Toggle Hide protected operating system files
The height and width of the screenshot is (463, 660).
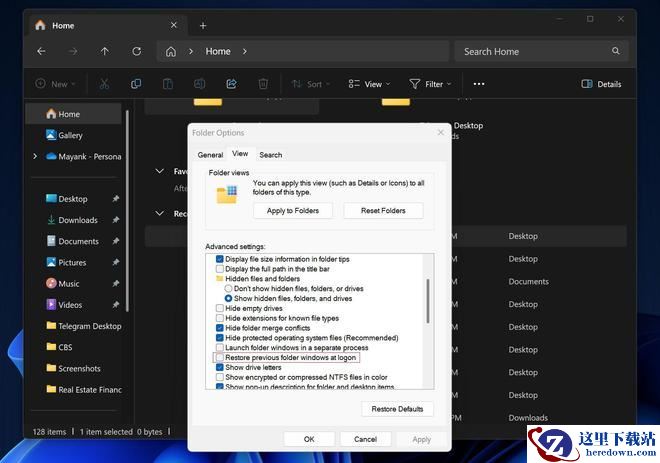(x=219, y=338)
